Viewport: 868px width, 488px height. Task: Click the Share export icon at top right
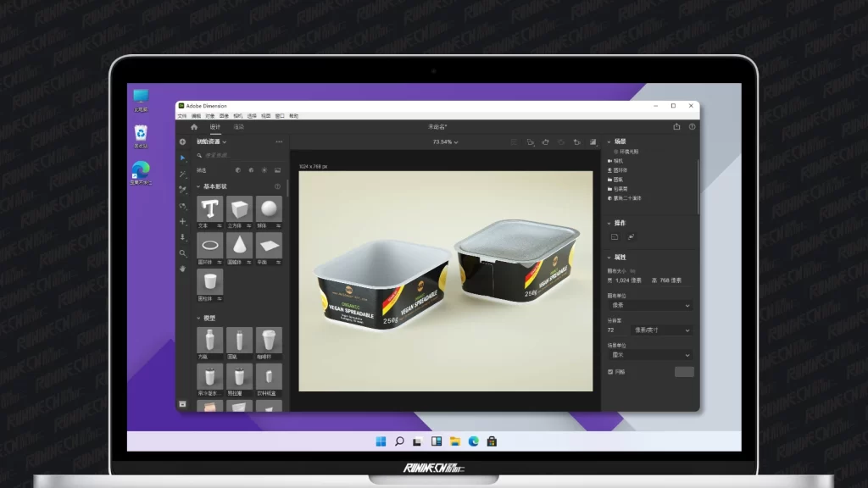[676, 127]
